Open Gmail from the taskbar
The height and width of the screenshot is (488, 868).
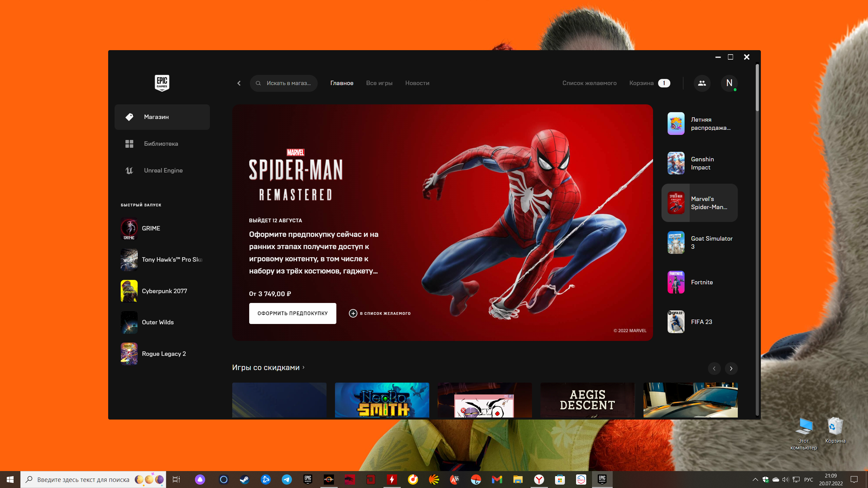497,480
